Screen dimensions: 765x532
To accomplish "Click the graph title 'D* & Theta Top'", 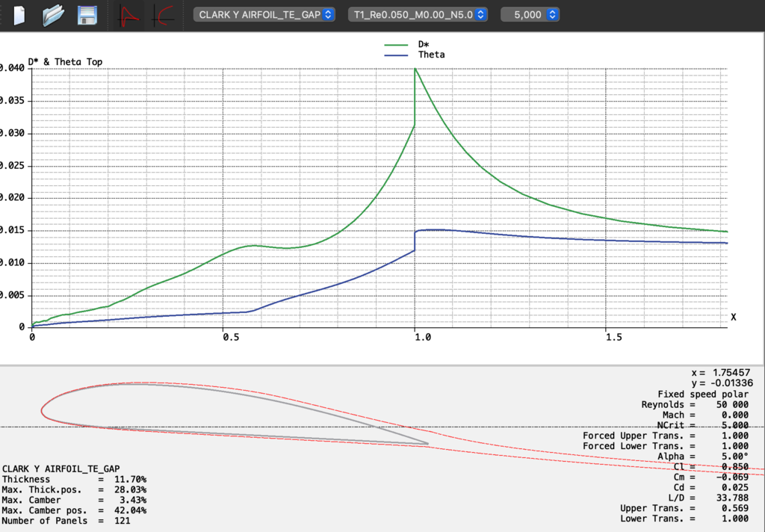I will click(x=66, y=61).
